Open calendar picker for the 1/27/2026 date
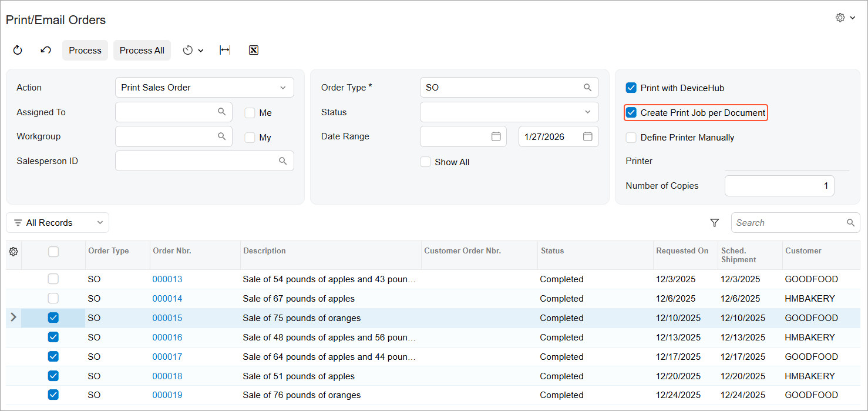The image size is (868, 411). (x=587, y=136)
